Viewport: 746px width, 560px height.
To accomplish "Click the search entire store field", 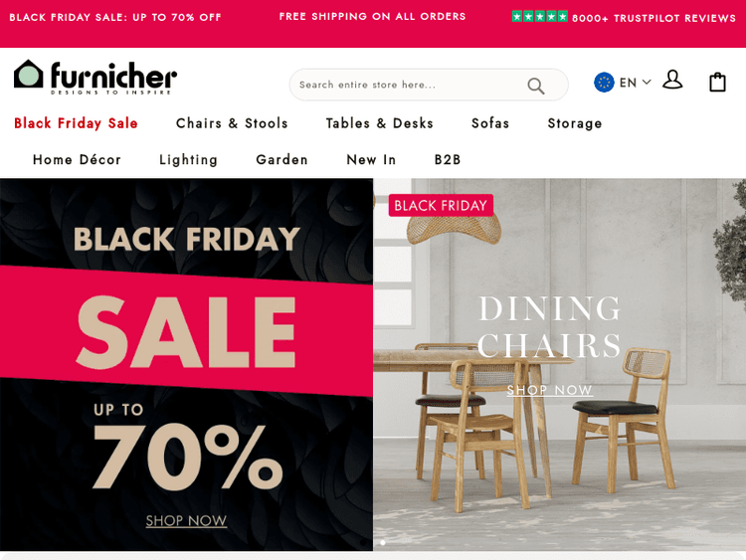I will 409,85.
